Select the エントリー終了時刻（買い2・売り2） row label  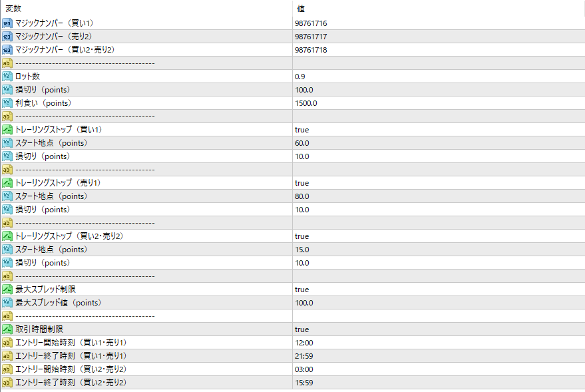tap(71, 383)
